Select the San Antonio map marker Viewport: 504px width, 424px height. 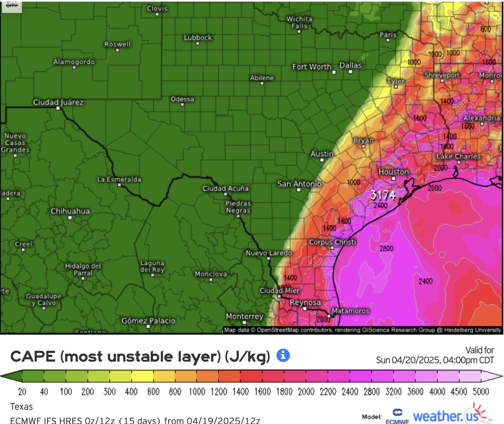[x=299, y=190]
